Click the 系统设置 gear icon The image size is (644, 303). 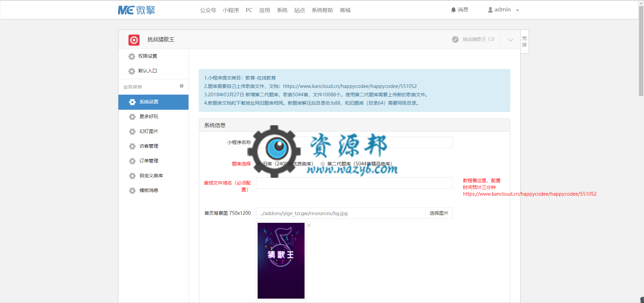(x=132, y=102)
